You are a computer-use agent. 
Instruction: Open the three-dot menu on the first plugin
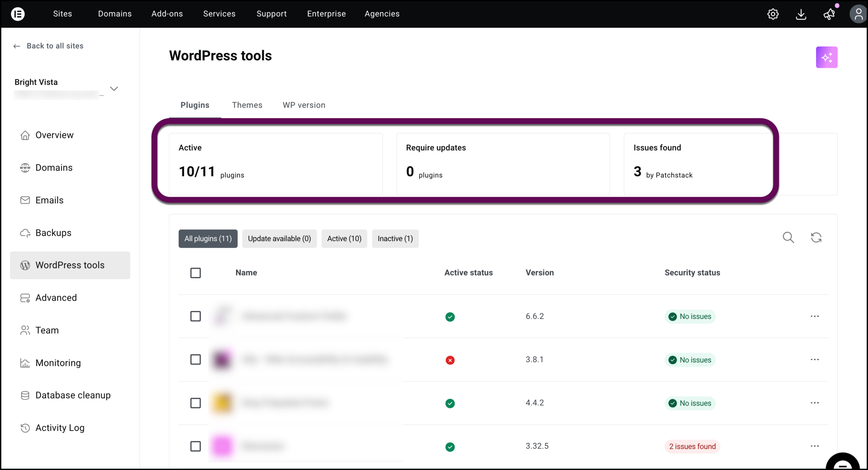tap(815, 316)
